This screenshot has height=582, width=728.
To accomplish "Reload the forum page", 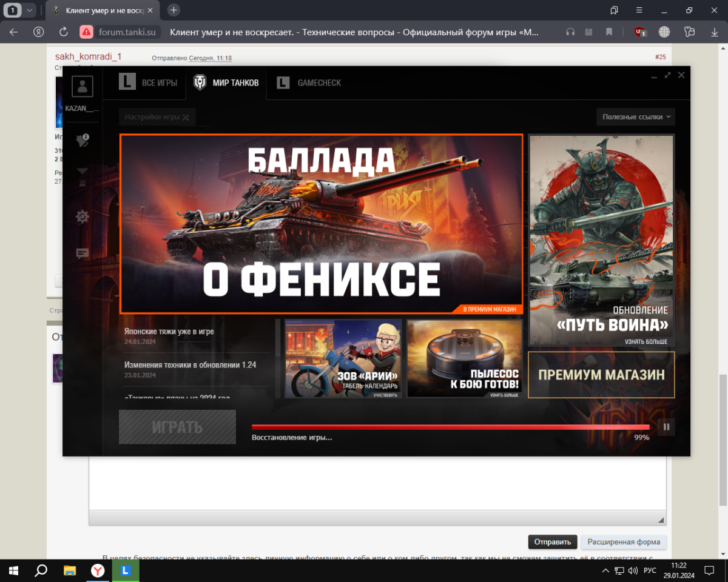I will pos(63,32).
